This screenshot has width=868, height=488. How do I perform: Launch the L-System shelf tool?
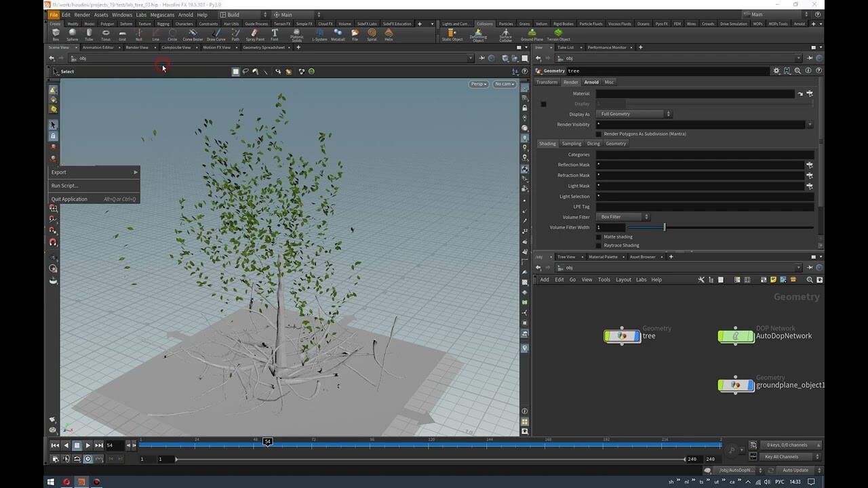click(320, 34)
